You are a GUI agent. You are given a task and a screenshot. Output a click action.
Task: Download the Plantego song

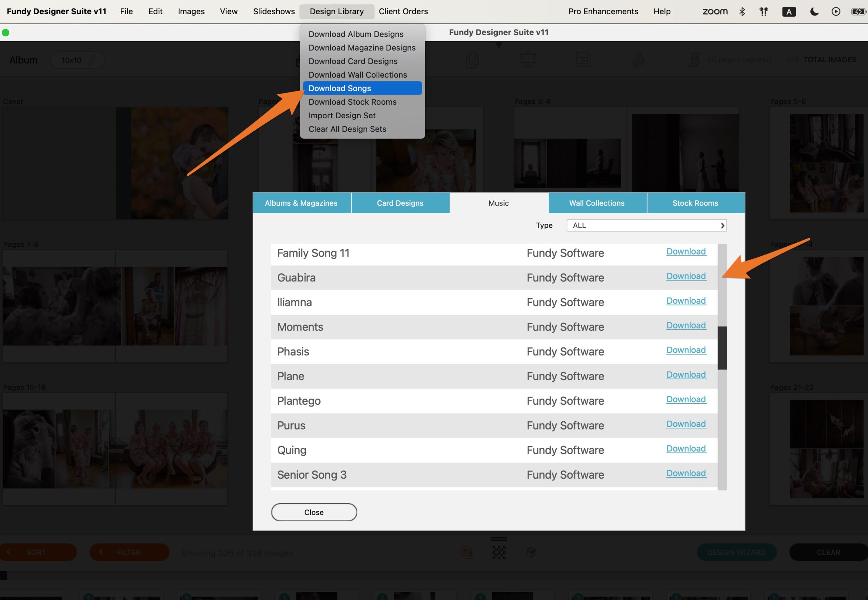click(x=686, y=399)
